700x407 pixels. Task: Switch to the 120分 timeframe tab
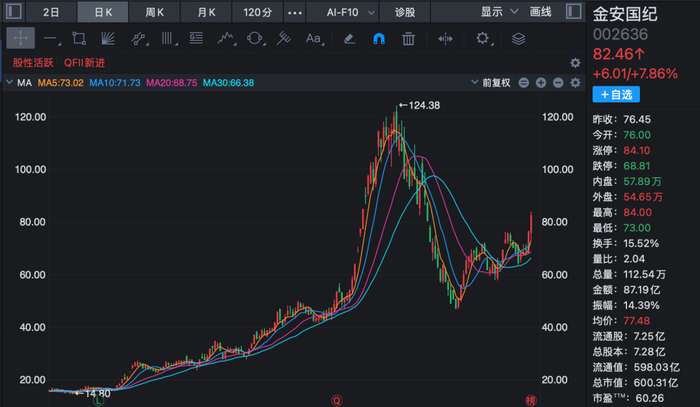[x=258, y=12]
